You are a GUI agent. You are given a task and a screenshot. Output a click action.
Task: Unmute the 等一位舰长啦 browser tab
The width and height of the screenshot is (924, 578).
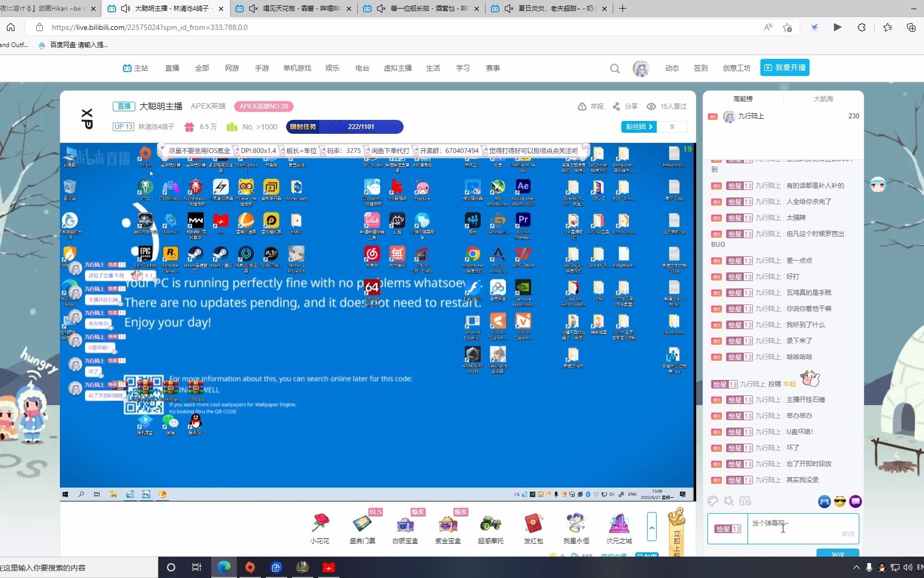tap(381, 9)
